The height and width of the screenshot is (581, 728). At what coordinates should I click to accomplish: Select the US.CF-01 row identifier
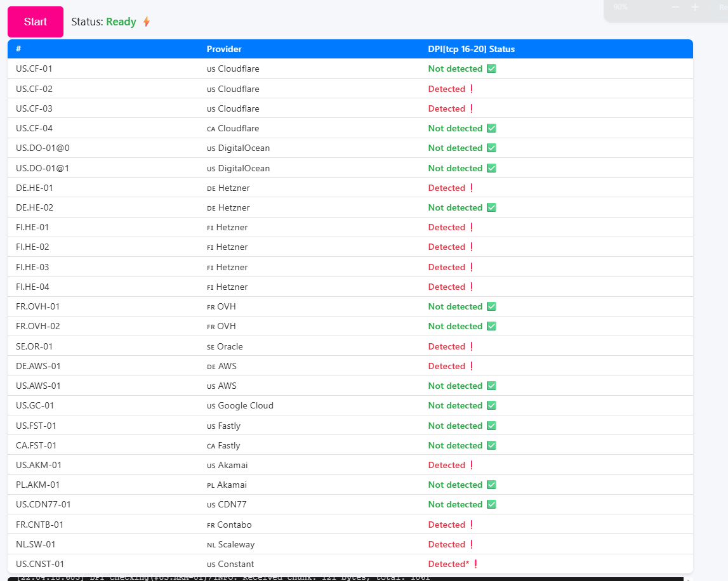pos(34,69)
